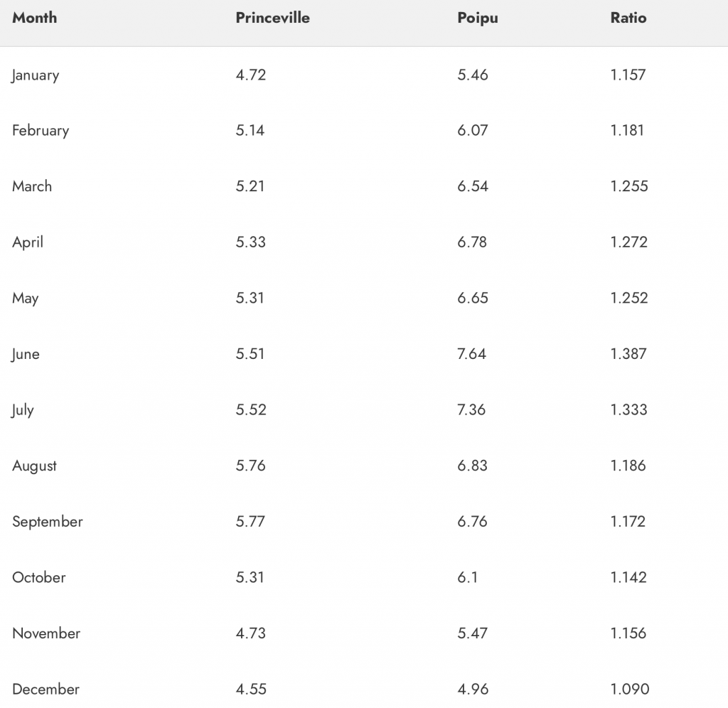Select the November ratio 1.156
The width and height of the screenshot is (728, 708).
coord(628,633)
